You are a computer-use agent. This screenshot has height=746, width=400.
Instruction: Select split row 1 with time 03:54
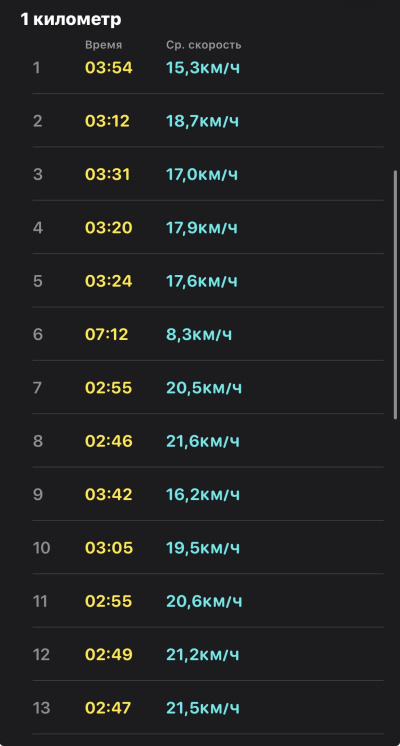point(208,68)
